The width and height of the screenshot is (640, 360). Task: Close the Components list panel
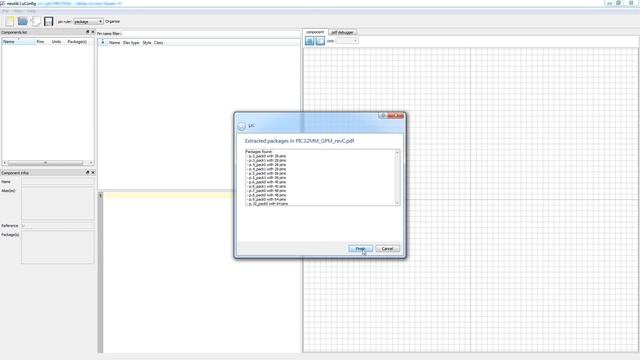click(93, 32)
